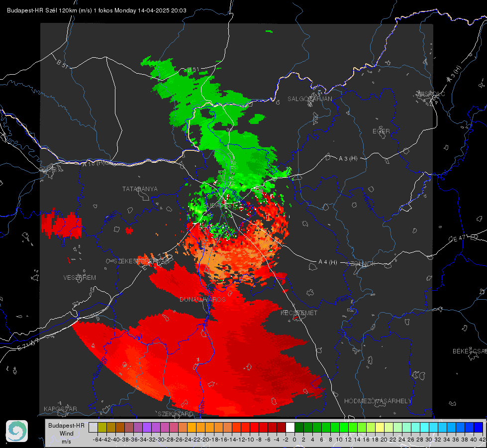Click the A 4 (H) road label
Image resolution: width=487 pixels, height=448 pixels.
click(x=328, y=262)
